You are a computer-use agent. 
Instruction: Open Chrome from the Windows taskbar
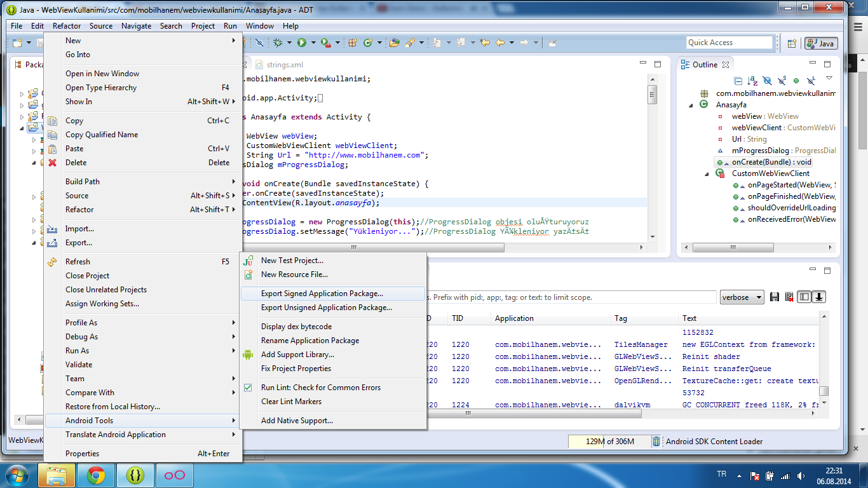[x=96, y=475]
